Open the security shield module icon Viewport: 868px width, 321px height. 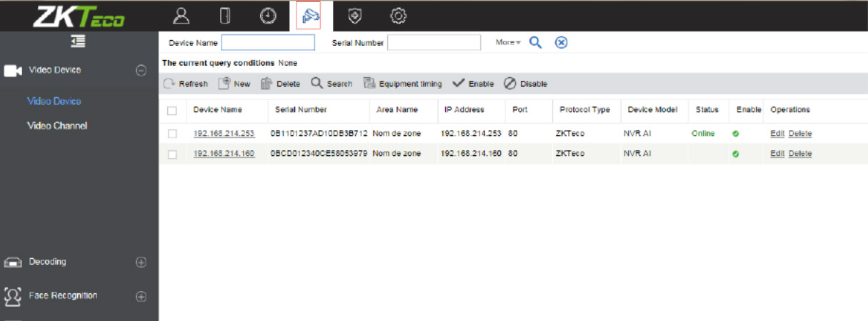click(x=354, y=15)
